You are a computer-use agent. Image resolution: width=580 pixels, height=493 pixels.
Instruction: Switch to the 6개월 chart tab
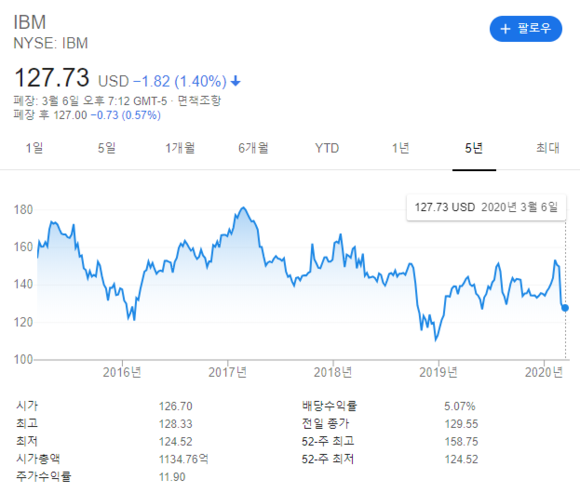point(253,148)
